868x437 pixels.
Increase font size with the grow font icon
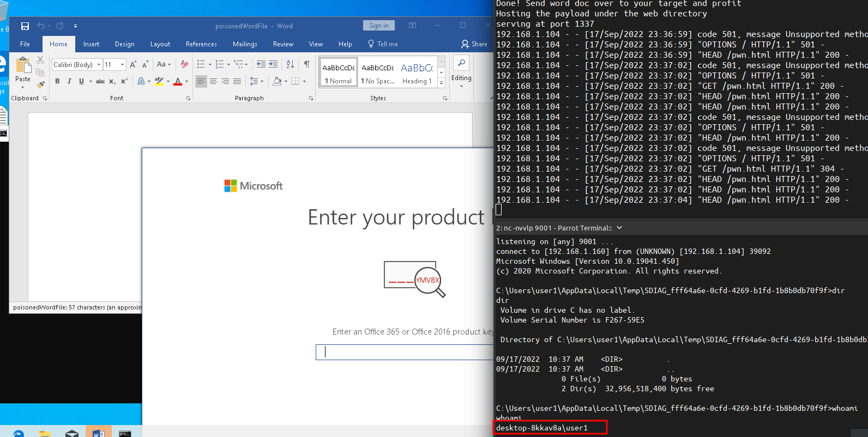[x=133, y=64]
